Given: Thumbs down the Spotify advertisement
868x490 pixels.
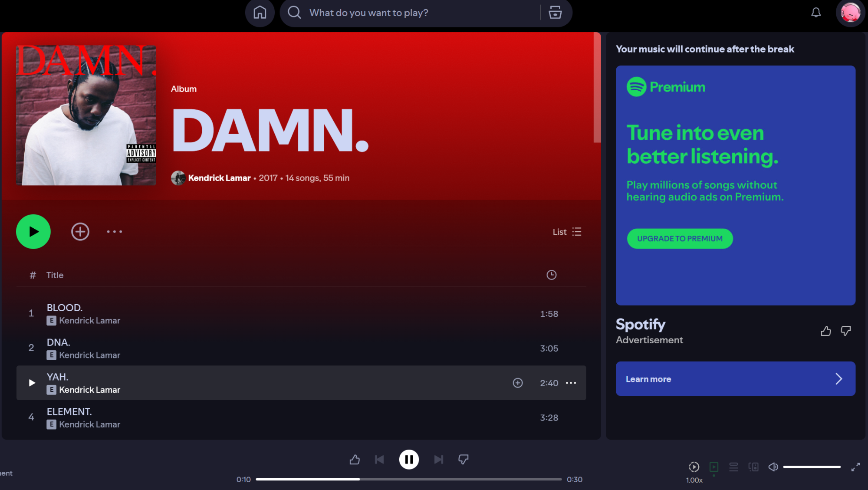Looking at the screenshot, I should [845, 331].
